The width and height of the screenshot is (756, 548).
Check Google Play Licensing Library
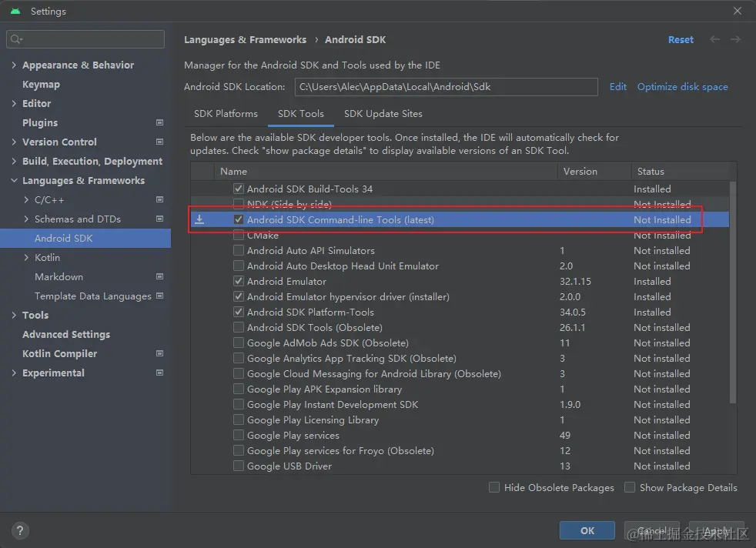238,419
